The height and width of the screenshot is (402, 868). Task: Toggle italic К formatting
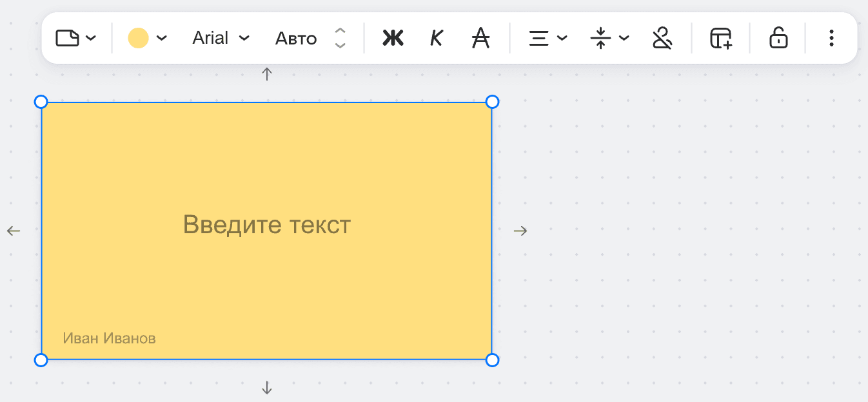(437, 38)
